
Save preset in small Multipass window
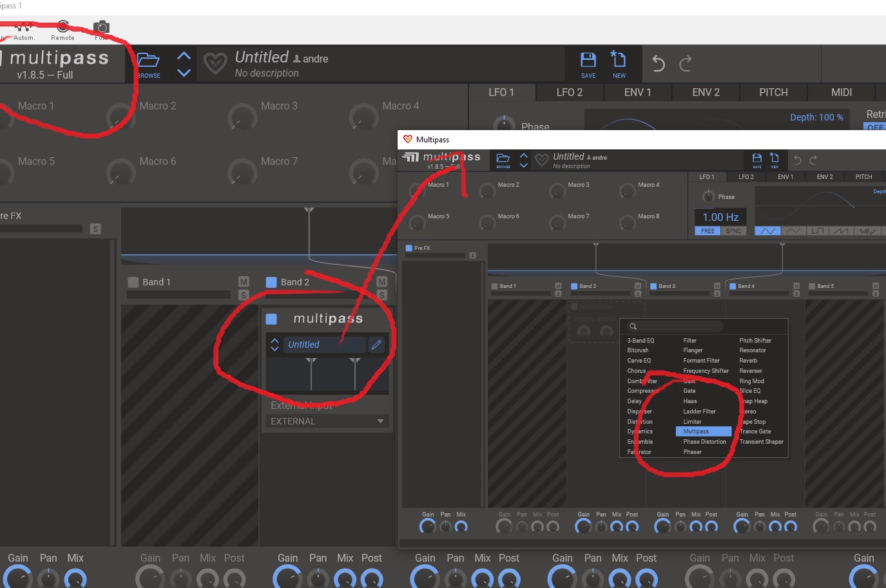pyautogui.click(x=757, y=160)
